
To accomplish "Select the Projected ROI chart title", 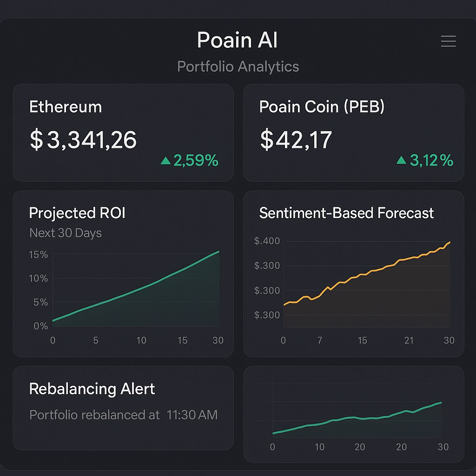I will pyautogui.click(x=77, y=213).
